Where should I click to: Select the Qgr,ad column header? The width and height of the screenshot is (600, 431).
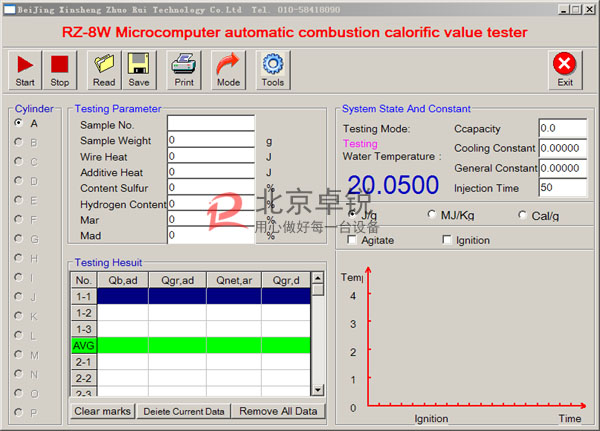point(178,280)
